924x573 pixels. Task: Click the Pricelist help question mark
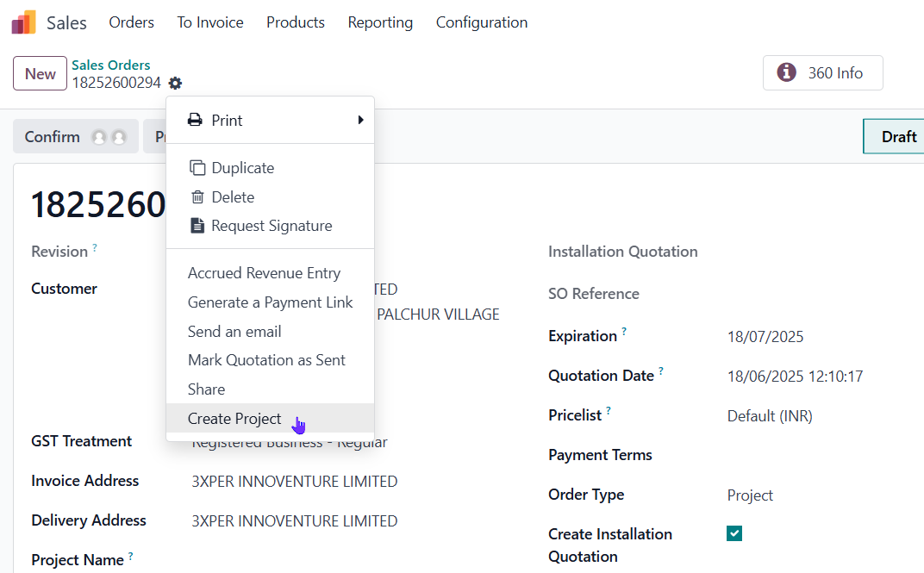click(x=609, y=410)
